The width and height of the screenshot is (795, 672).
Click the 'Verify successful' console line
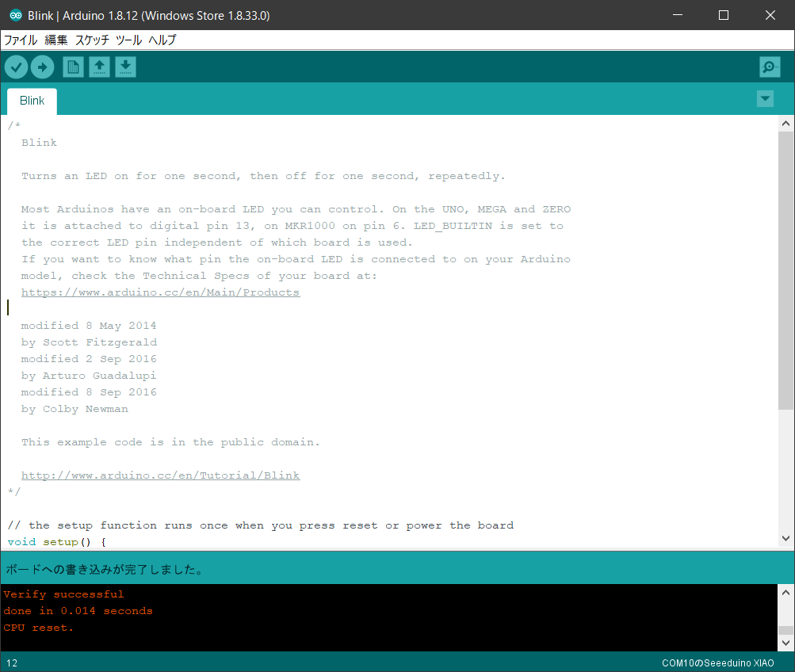[63, 594]
